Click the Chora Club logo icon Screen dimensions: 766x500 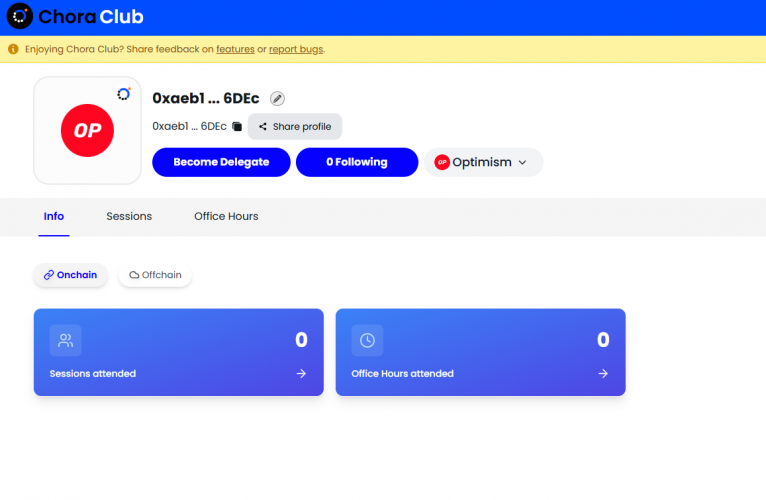click(20, 16)
